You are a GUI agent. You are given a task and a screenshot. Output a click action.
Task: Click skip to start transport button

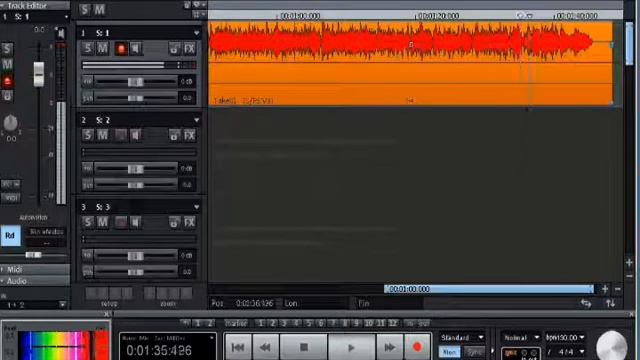click(238, 347)
